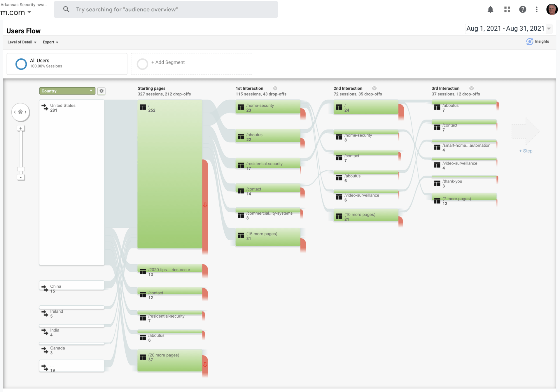Click the + Step link

(x=526, y=151)
